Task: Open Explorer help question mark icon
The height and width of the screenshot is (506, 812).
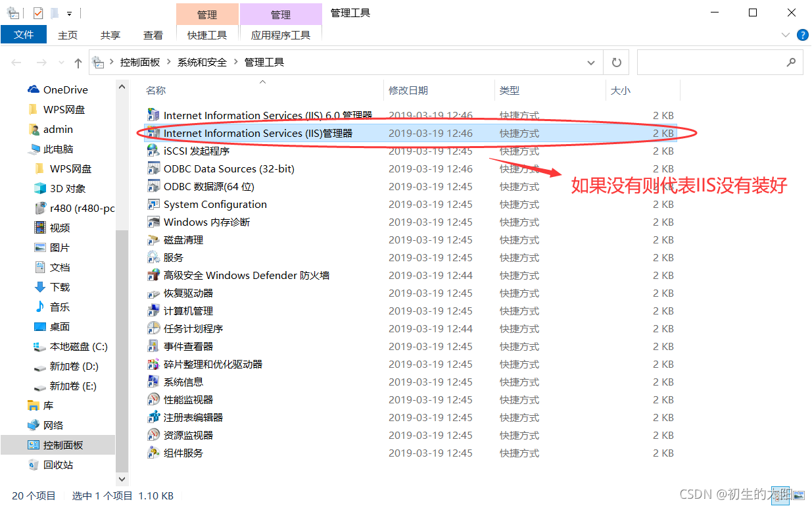Action: tap(802, 35)
